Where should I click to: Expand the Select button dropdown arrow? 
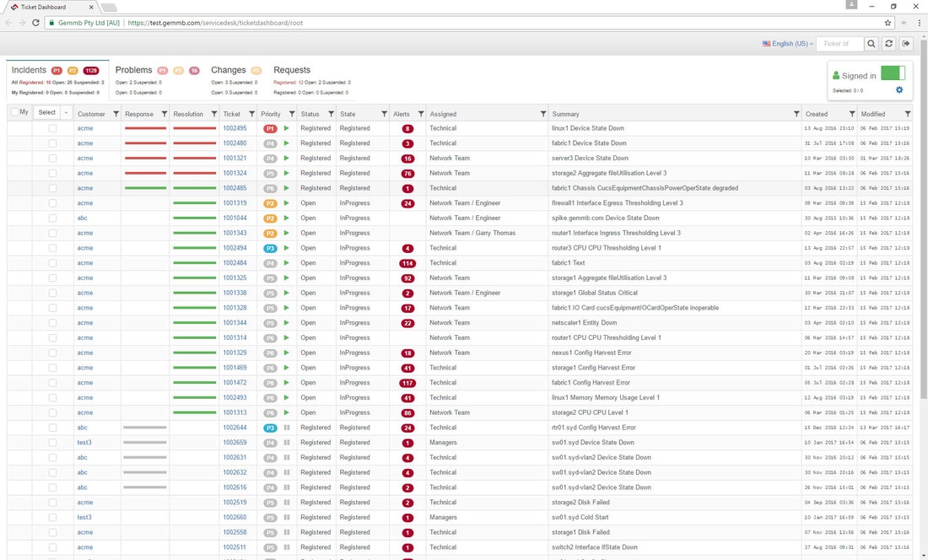tap(66, 112)
